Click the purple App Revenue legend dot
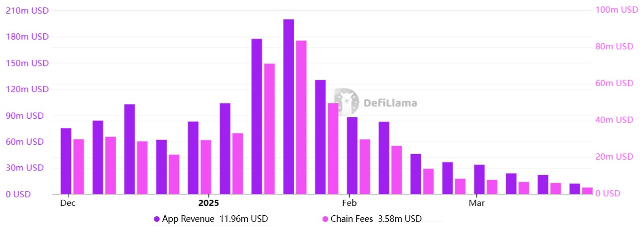Image resolution: width=644 pixels, height=228 pixels. pos(156,219)
